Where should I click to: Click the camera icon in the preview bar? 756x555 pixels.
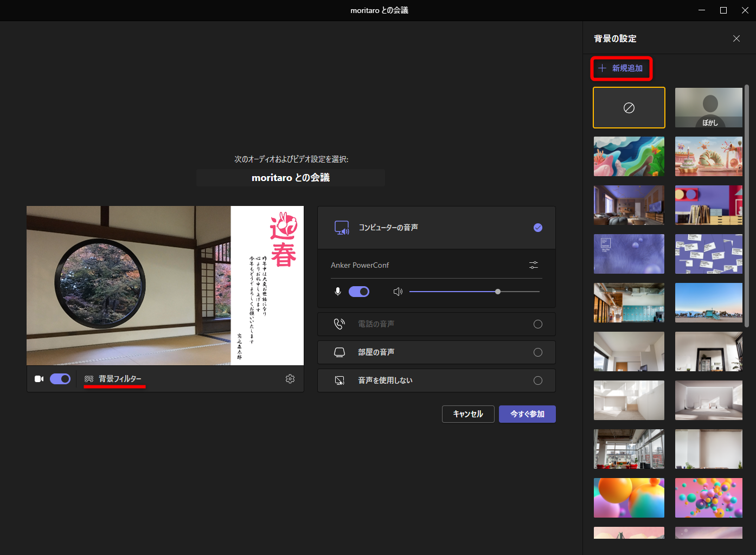tap(39, 378)
